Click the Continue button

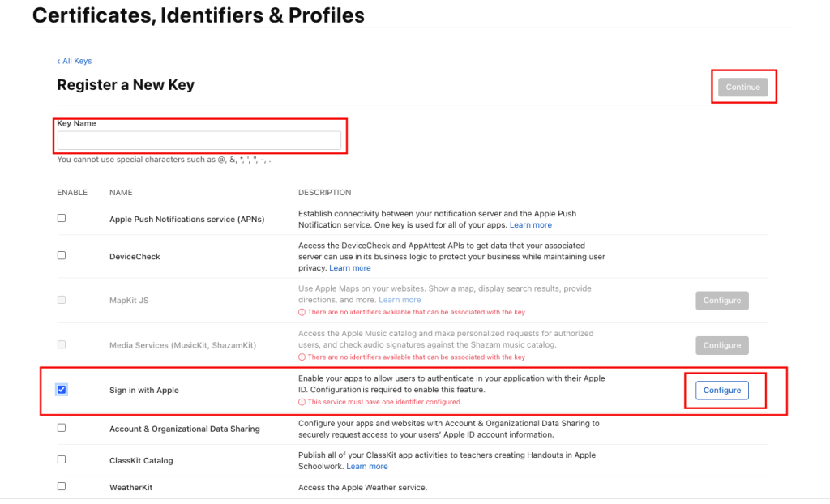point(742,87)
